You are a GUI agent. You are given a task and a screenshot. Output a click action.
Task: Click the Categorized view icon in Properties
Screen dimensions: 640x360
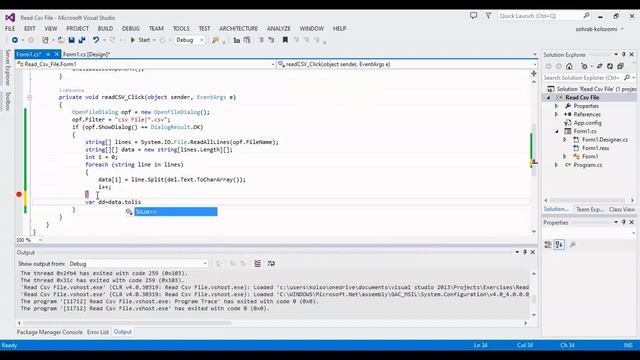coord(548,244)
